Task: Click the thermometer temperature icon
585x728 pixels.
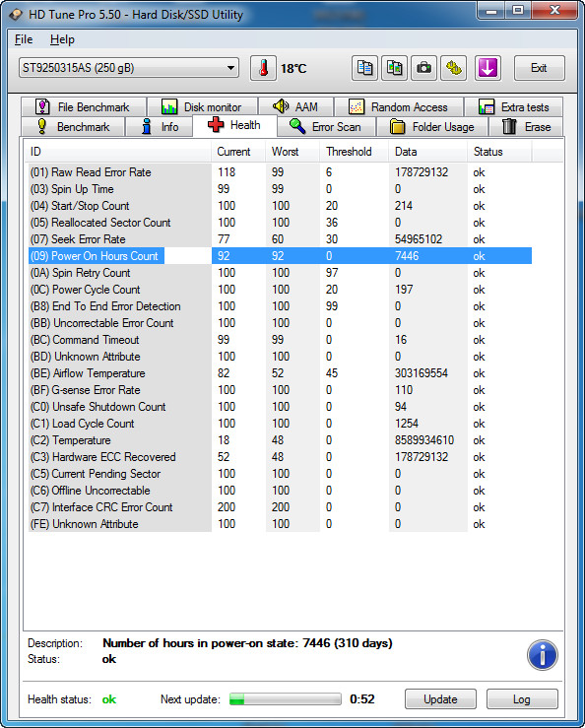Action: 263,68
